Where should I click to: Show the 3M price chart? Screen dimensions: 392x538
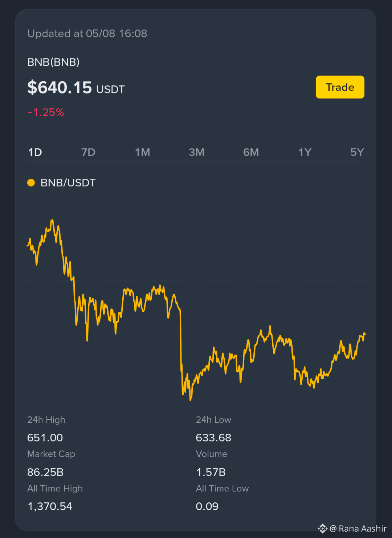pos(197,152)
